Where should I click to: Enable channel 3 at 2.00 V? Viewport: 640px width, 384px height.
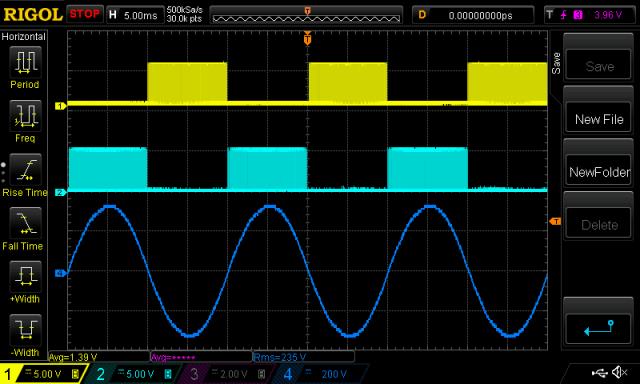tap(227, 374)
